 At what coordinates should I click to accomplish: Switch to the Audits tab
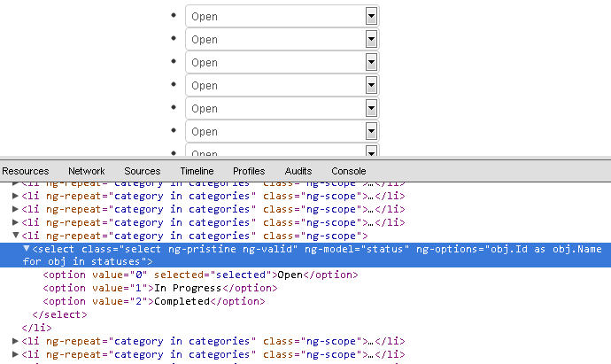[298, 171]
